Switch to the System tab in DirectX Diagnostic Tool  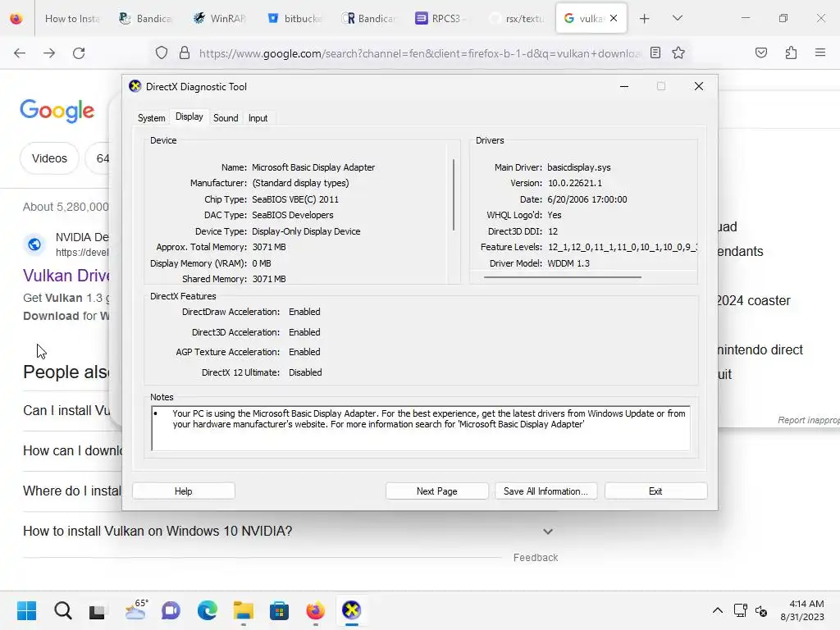coord(151,118)
